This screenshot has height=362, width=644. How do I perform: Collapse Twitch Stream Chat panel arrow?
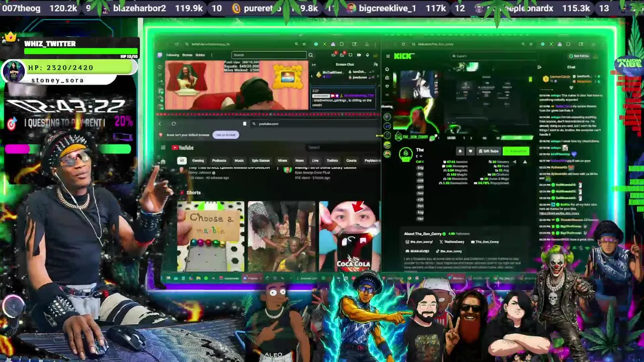pos(313,64)
